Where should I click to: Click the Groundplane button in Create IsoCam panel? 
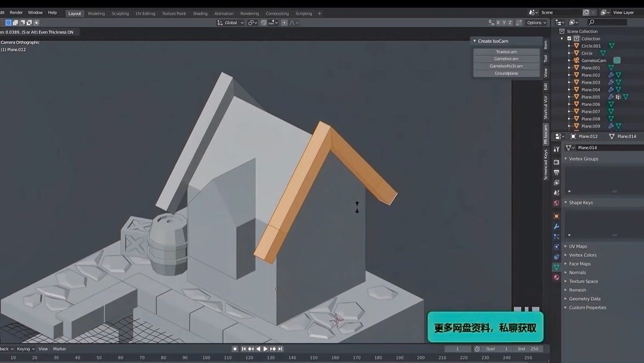pyautogui.click(x=506, y=73)
